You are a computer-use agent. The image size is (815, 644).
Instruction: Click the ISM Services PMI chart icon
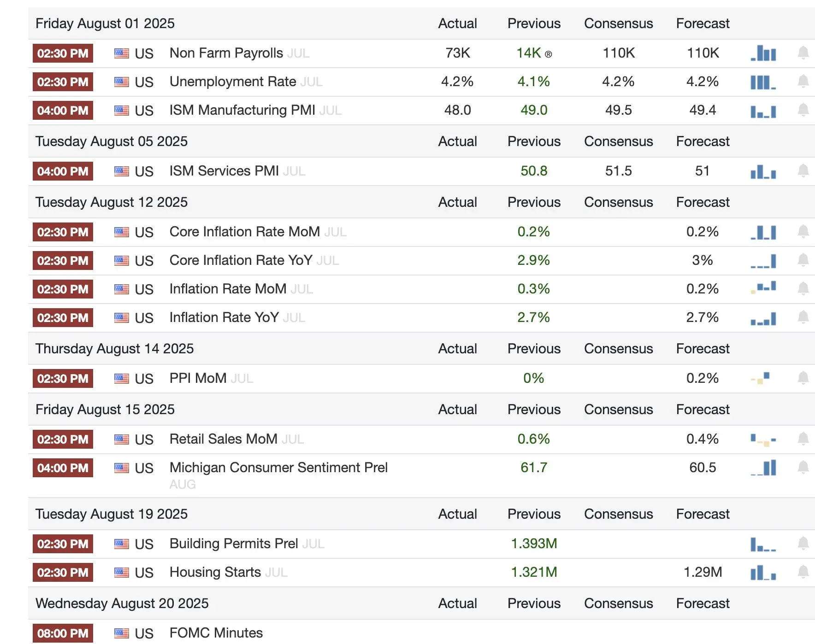[x=763, y=171]
